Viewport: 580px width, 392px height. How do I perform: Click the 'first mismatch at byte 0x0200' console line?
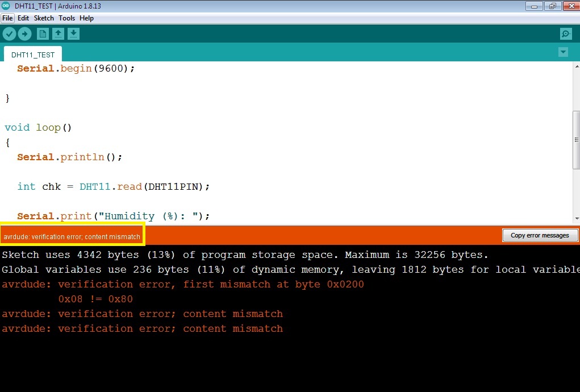pos(183,285)
